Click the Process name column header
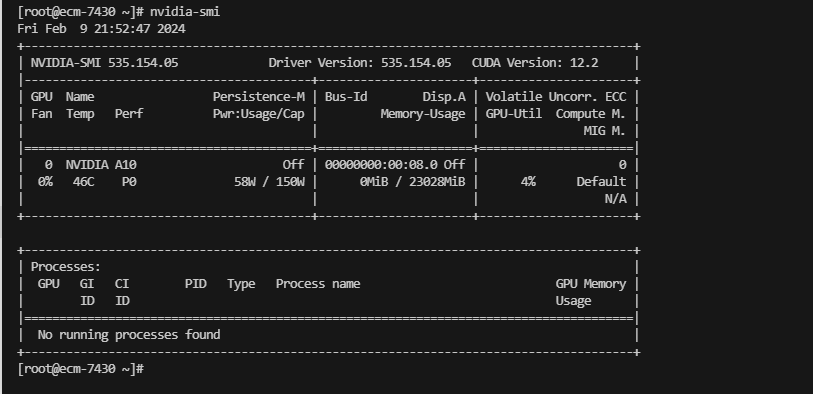The width and height of the screenshot is (813, 394). [x=318, y=284]
